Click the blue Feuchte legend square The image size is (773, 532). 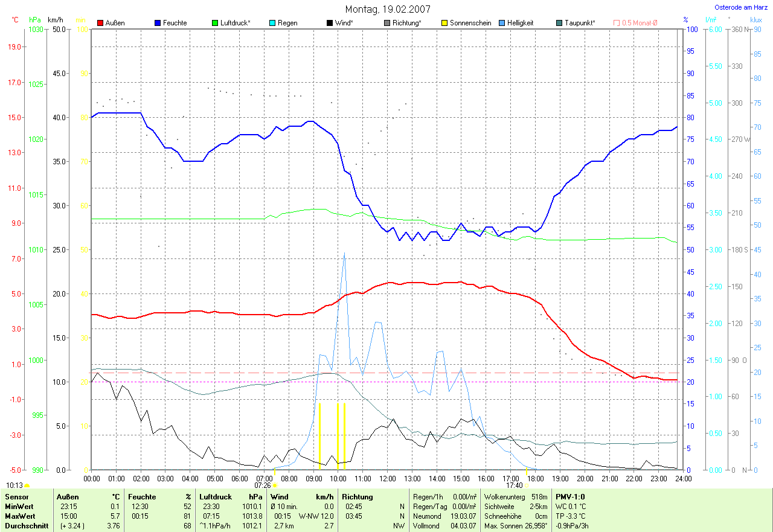click(x=158, y=23)
